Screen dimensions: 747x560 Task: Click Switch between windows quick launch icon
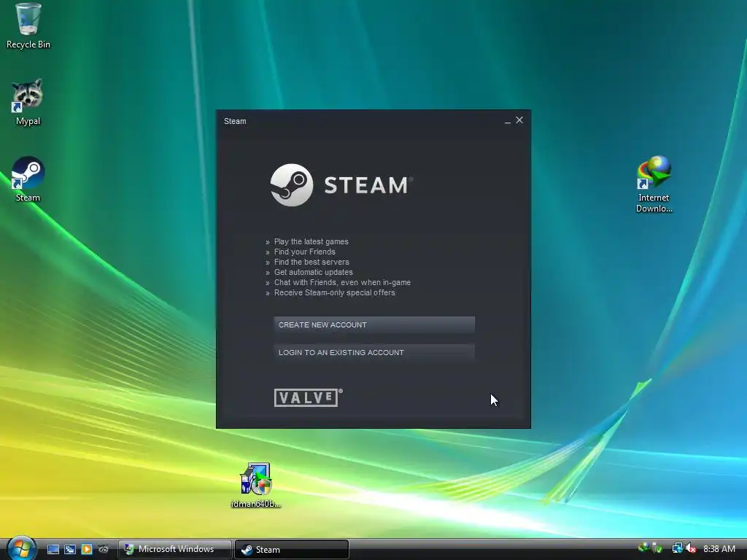pyautogui.click(x=70, y=549)
